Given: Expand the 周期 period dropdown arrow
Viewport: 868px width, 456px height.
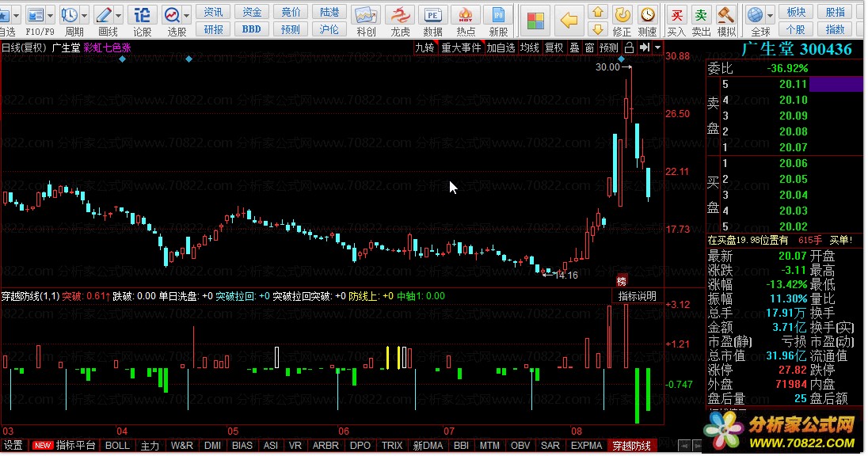Looking at the screenshot, I should (x=85, y=16).
